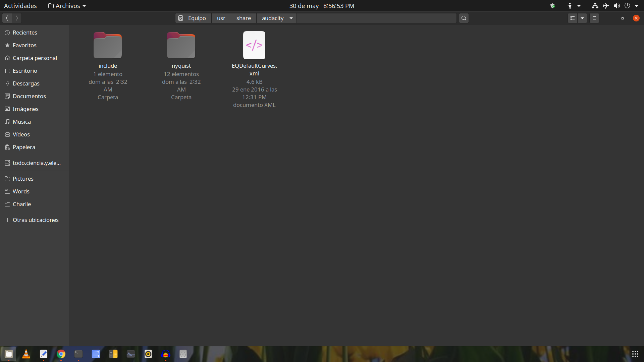Open the Archivos application menu
This screenshot has height=362, width=644.
point(67,6)
